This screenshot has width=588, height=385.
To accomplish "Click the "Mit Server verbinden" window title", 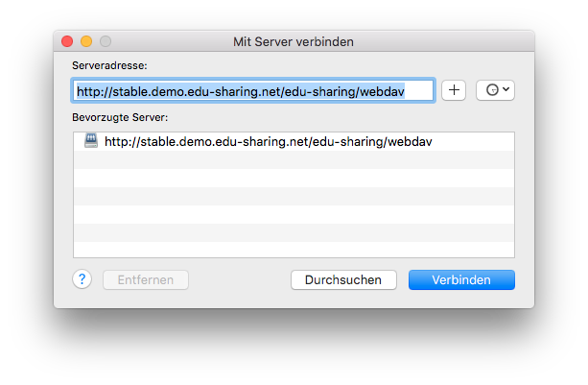I will pyautogui.click(x=294, y=41).
